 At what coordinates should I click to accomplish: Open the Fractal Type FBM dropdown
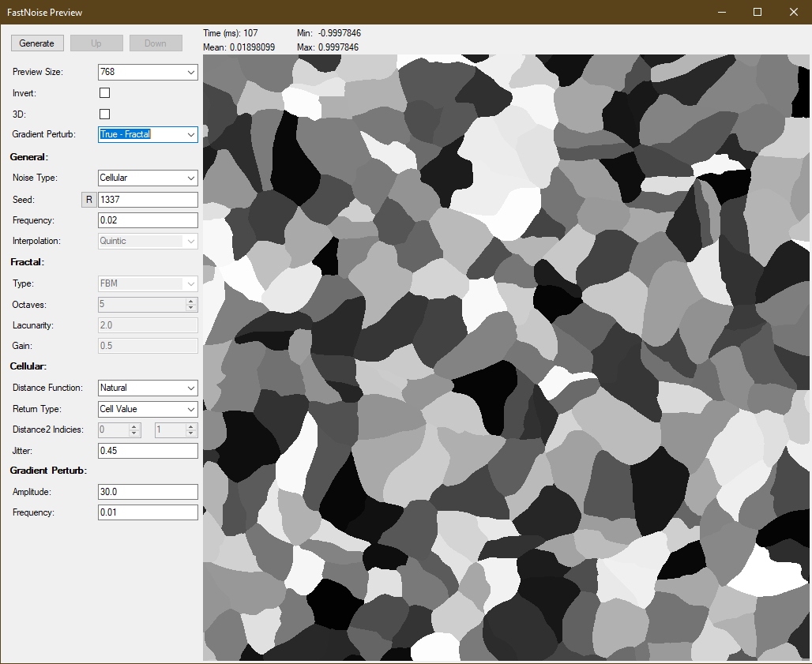point(148,283)
